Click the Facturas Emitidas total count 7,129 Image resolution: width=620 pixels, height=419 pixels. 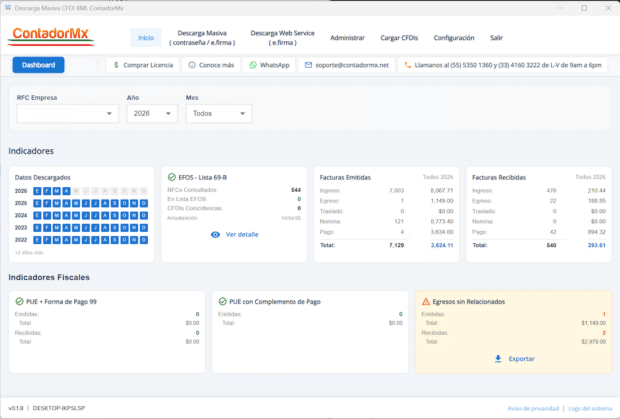tap(396, 245)
